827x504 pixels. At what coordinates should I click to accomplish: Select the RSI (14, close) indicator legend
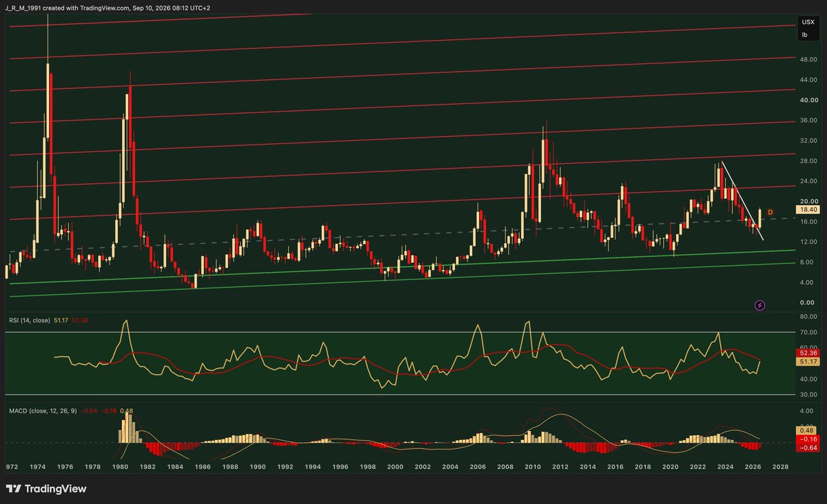pyautogui.click(x=28, y=320)
